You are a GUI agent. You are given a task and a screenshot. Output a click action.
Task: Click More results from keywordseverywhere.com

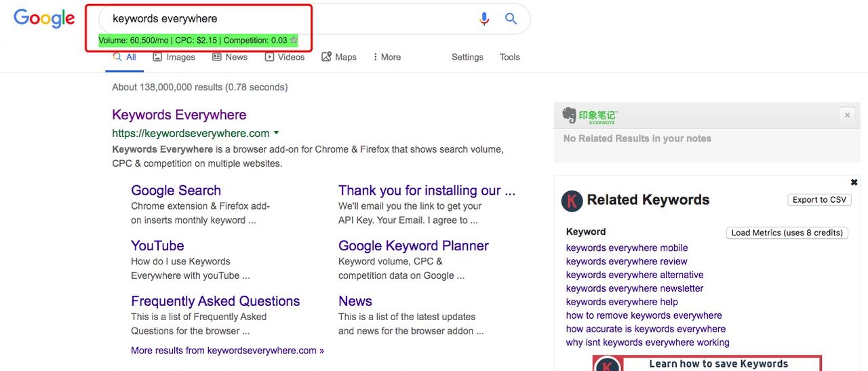(x=227, y=351)
